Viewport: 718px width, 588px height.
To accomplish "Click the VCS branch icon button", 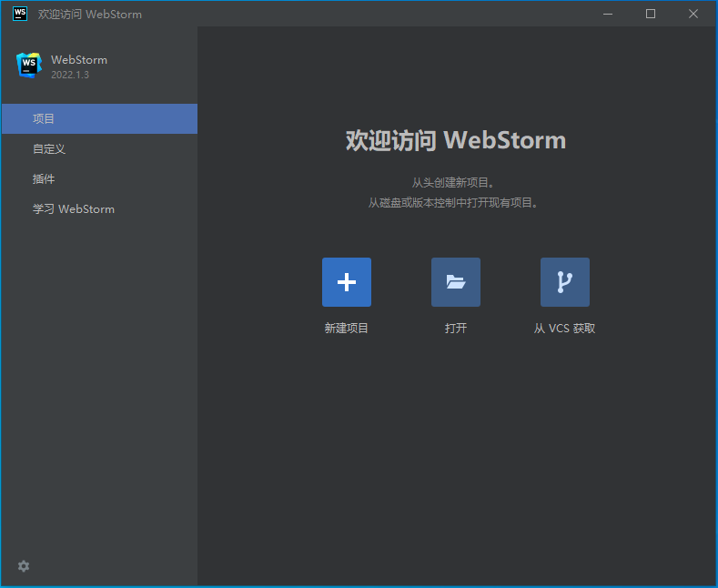I will pyautogui.click(x=565, y=282).
